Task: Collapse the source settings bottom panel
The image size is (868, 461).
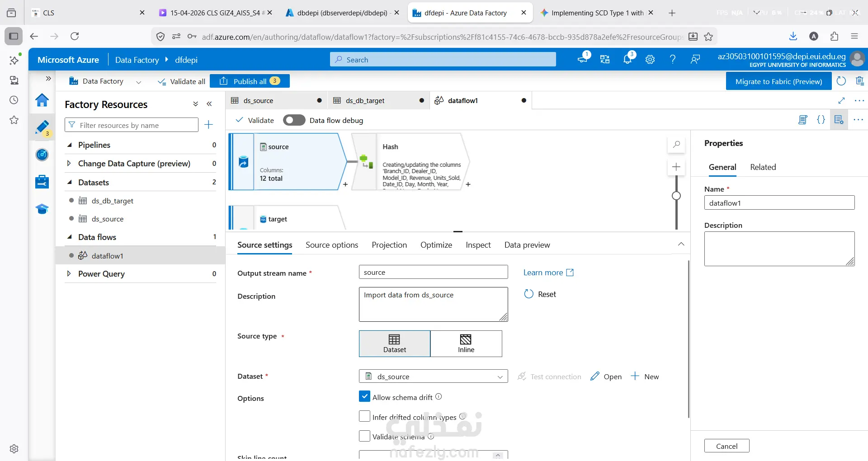Action: [x=681, y=244]
